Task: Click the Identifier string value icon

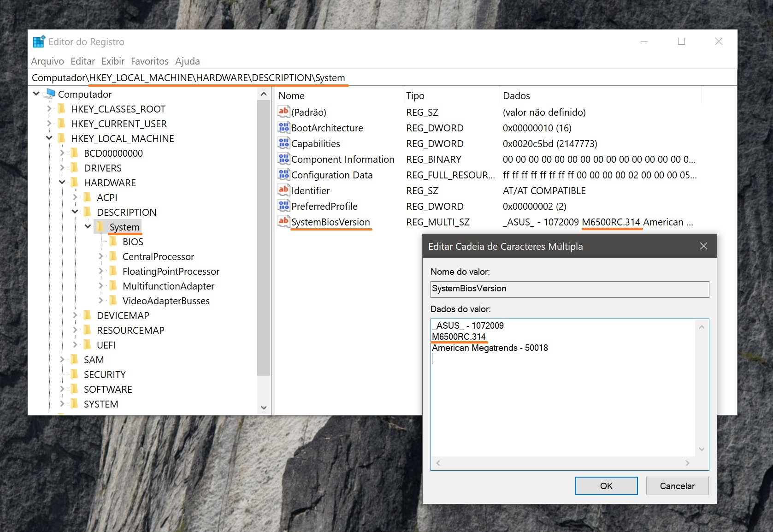Action: coord(283,190)
